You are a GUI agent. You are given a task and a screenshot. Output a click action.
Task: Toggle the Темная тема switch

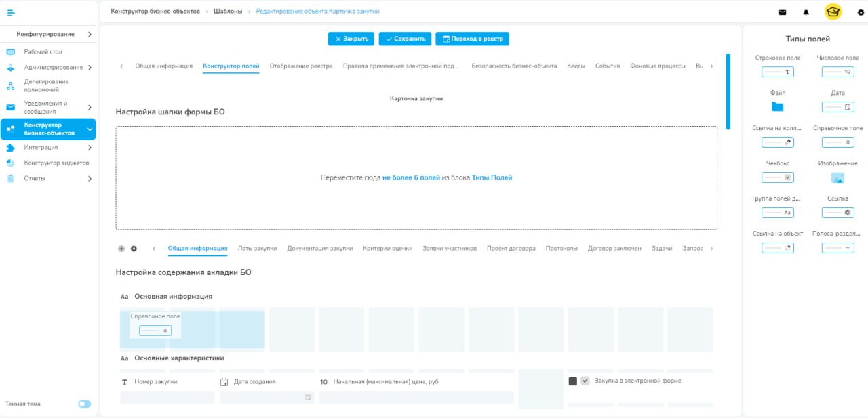click(x=85, y=404)
